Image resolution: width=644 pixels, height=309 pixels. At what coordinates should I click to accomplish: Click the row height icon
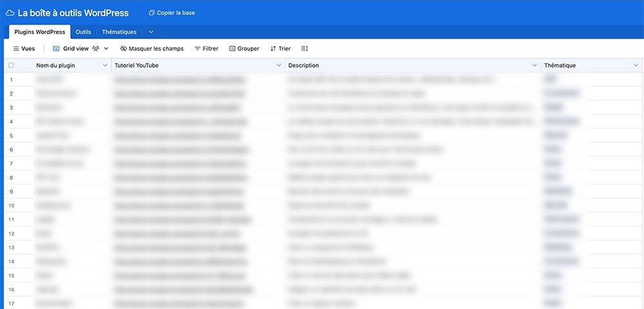[305, 49]
